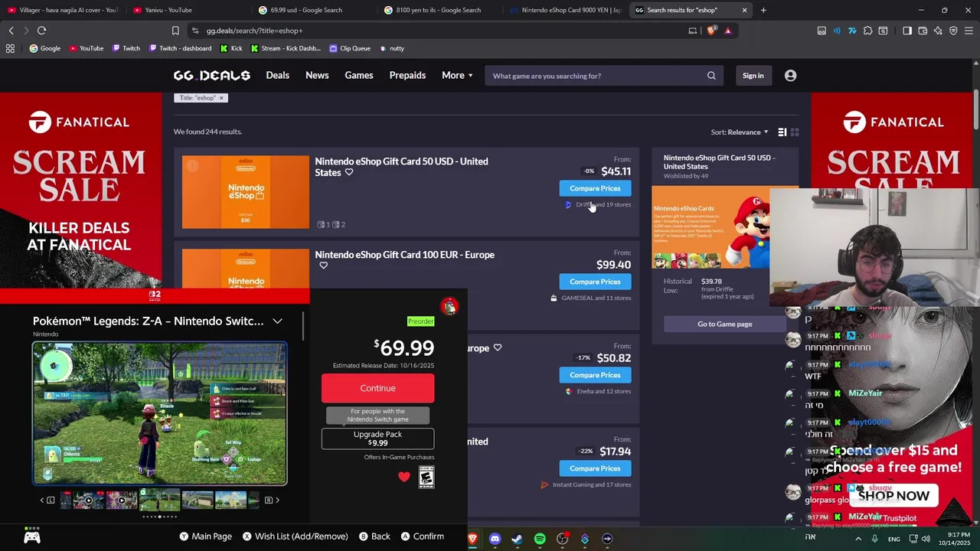Remove the 'Title: eshop' filter

221,98
